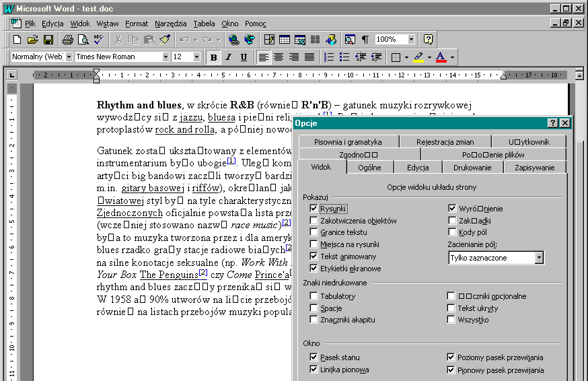
Task: Toggle bold formatting
Action: coord(213,57)
